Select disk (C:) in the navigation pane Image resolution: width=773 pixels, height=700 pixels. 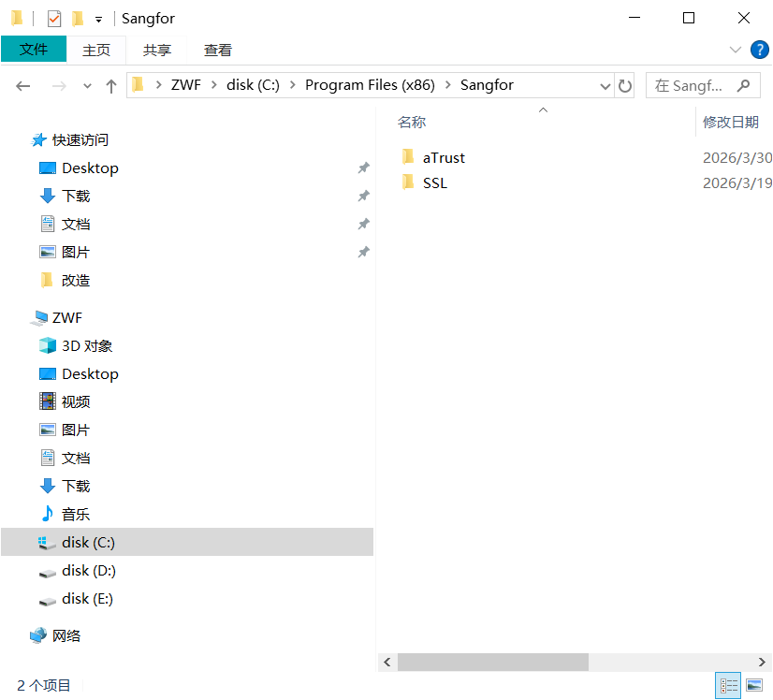click(187, 542)
